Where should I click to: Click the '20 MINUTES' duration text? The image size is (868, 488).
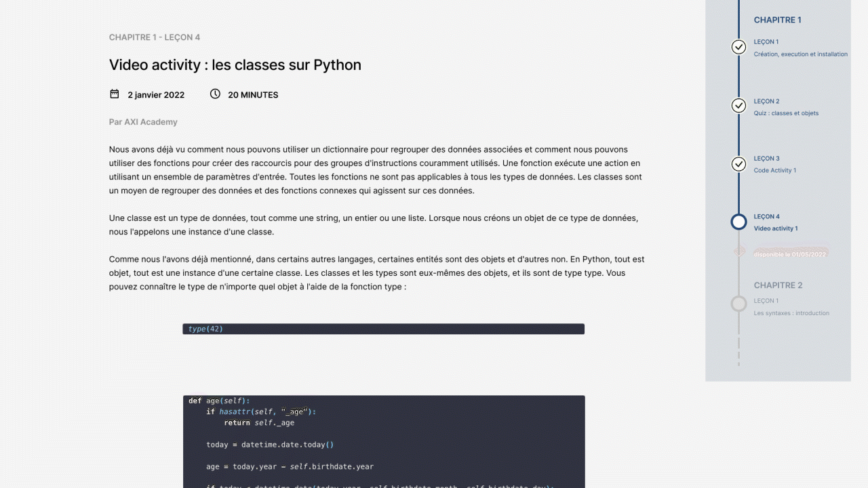pyautogui.click(x=253, y=95)
